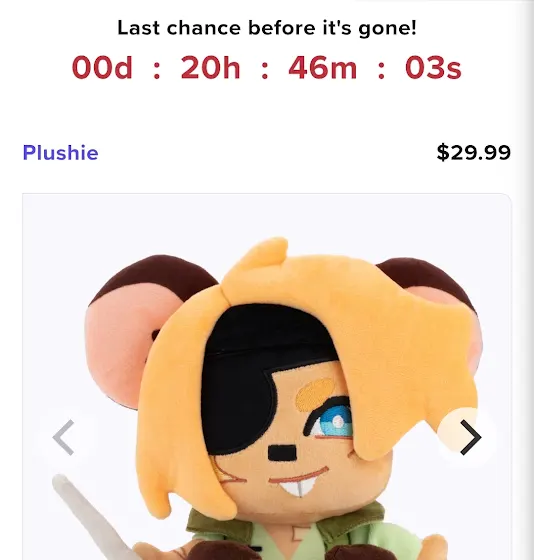Click the $29.99 price label

coord(474,152)
